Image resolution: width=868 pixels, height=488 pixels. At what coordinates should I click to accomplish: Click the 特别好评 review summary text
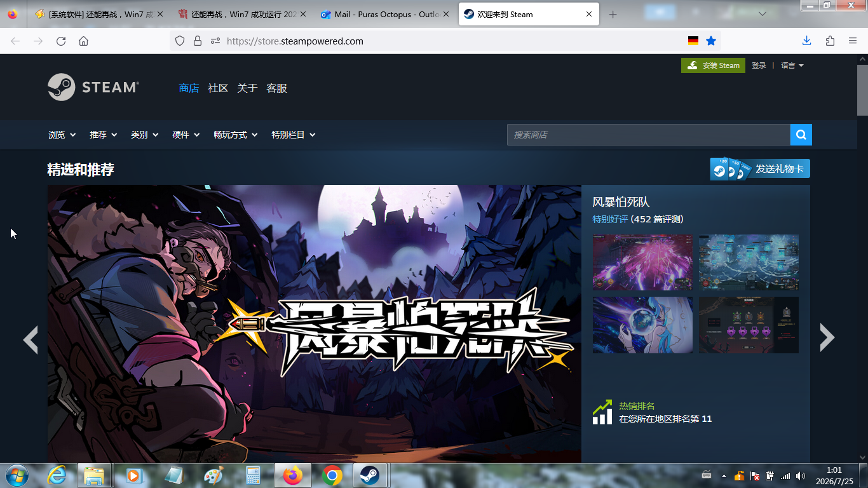(x=610, y=219)
